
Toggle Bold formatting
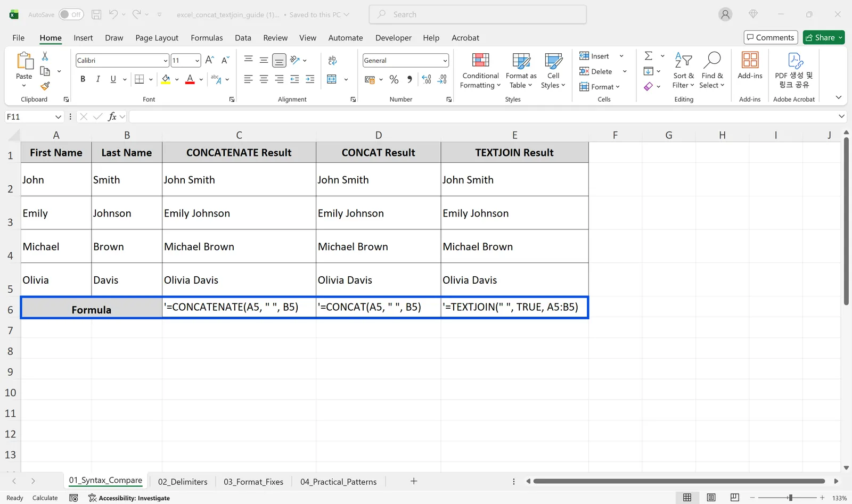(83, 79)
